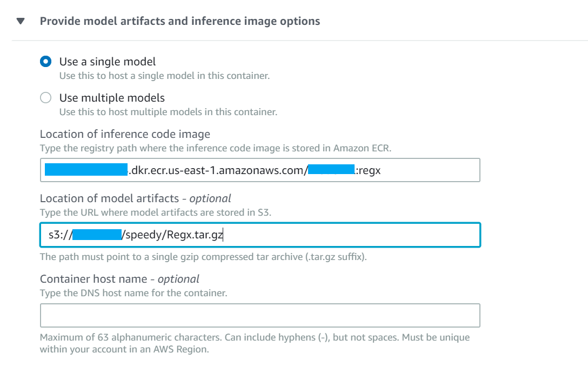Click the 'Location of inference code image' label
The width and height of the screenshot is (588, 373).
pyautogui.click(x=125, y=134)
